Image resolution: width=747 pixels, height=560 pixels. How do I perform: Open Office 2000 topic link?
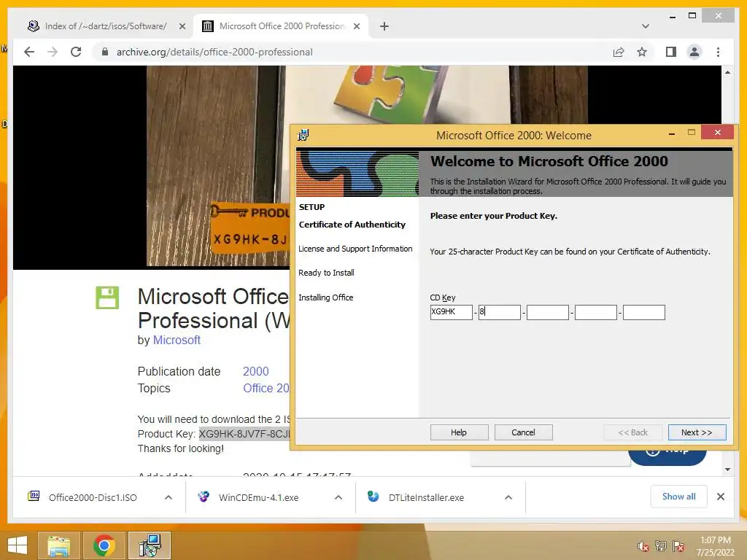[x=266, y=388]
